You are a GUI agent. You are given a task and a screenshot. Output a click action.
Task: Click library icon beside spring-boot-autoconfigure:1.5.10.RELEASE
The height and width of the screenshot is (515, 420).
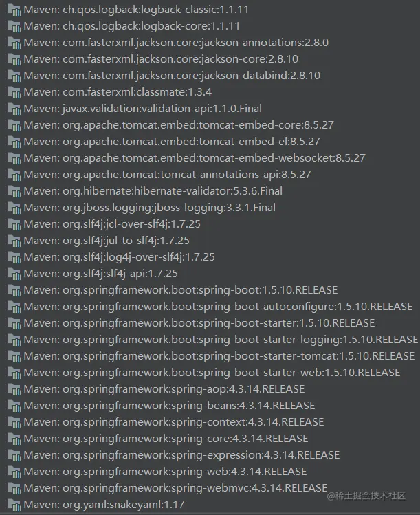point(14,307)
